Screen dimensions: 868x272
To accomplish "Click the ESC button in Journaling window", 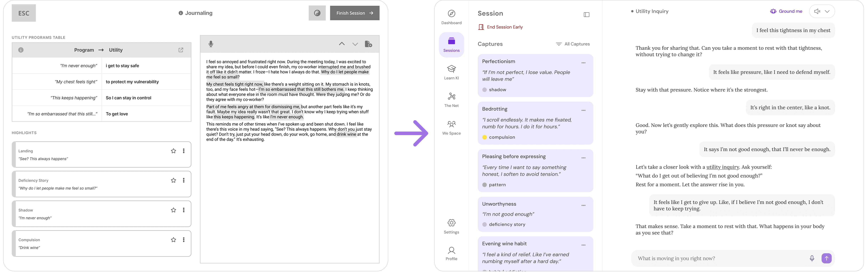I will (x=24, y=13).
